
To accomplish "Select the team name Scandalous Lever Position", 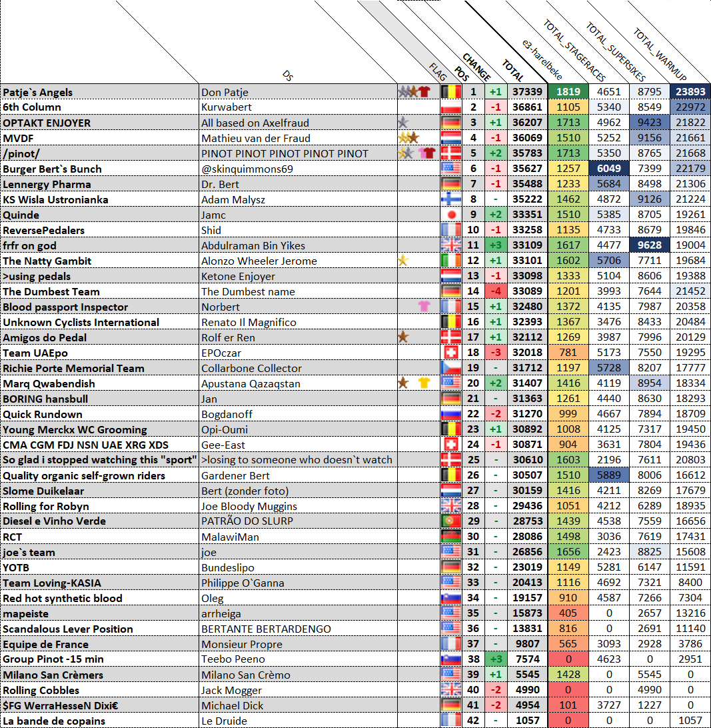I will click(x=68, y=629).
